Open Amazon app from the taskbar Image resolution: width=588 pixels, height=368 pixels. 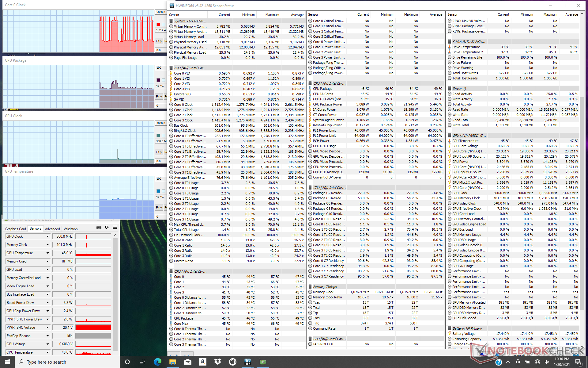(202, 362)
